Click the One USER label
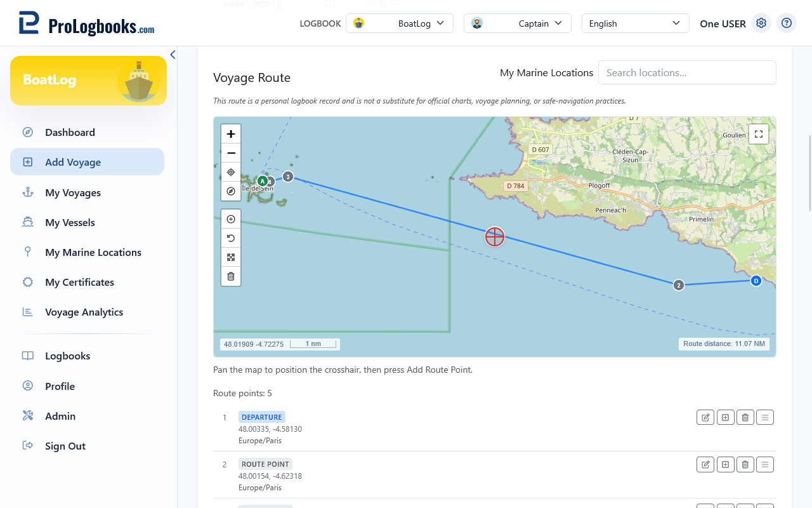The width and height of the screenshot is (812, 508). (x=723, y=23)
